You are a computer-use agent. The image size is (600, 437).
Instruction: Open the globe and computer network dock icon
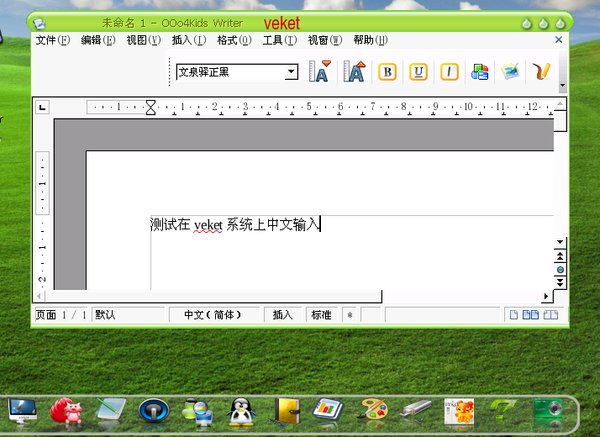tap(197, 412)
